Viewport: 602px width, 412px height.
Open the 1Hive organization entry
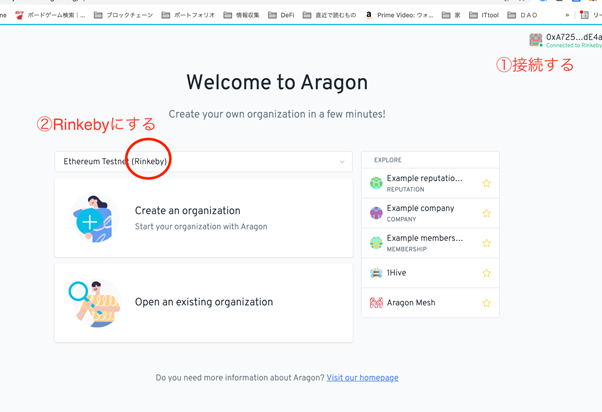[x=430, y=273]
